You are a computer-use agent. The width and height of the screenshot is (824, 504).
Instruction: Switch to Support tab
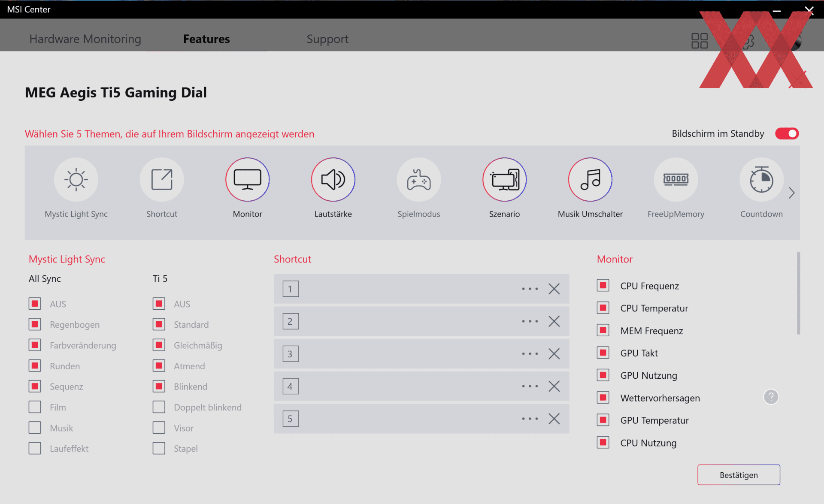(327, 39)
